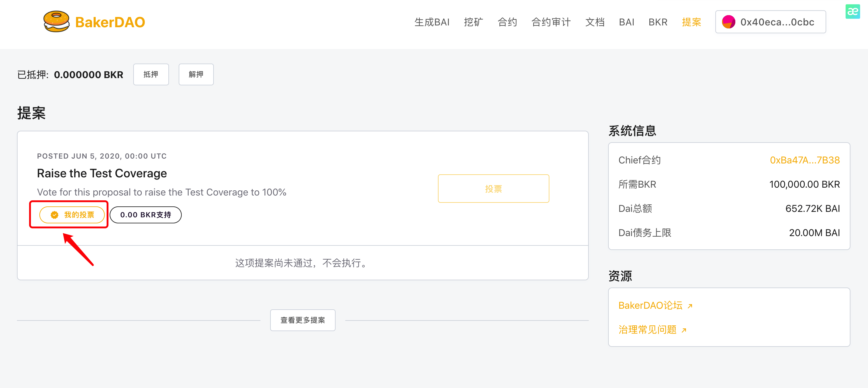Click the POSTED JUN 5, 2020 date text
The height and width of the screenshot is (388, 868).
point(102,156)
